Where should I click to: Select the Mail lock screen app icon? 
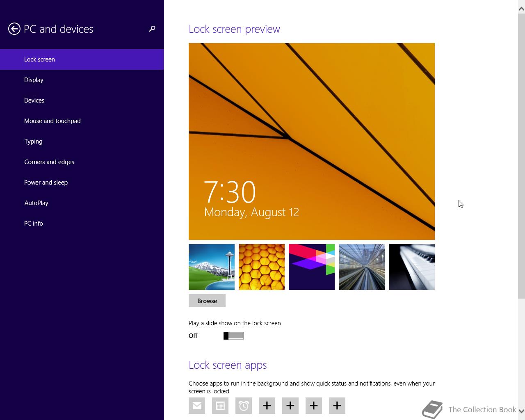[197, 406]
